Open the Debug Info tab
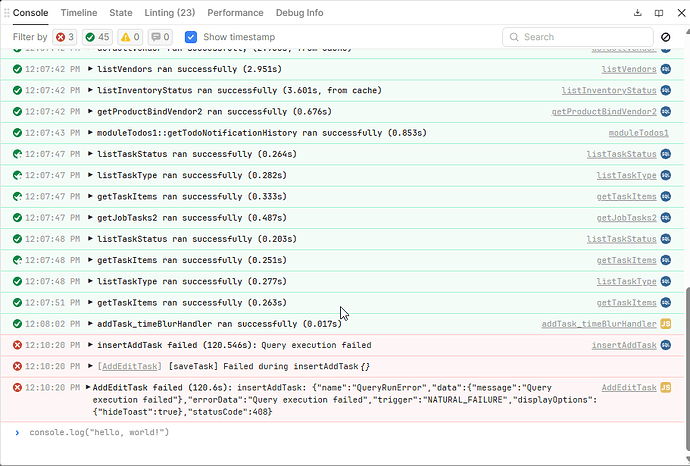This screenshot has width=690, height=466. pos(299,13)
